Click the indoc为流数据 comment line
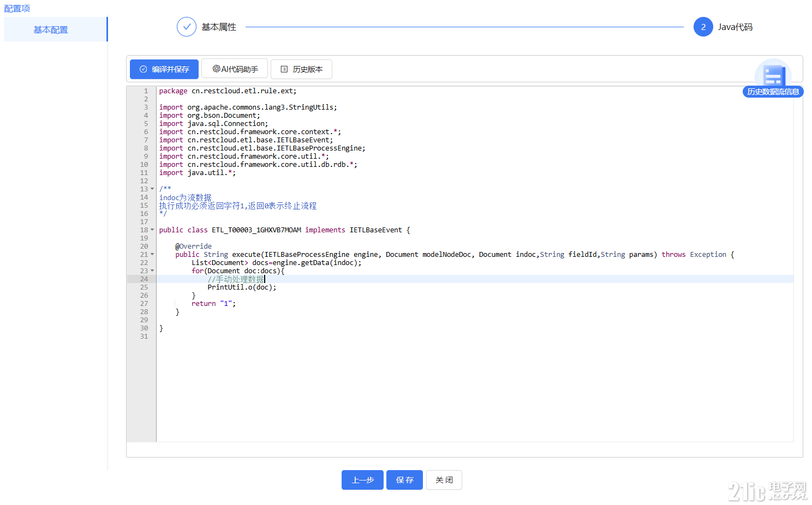This screenshot has height=505, width=812. pos(185,197)
